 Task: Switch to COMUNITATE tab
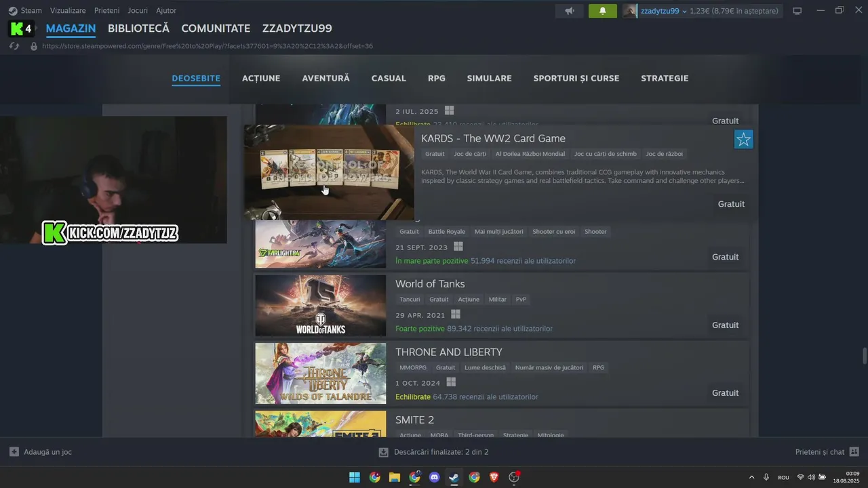(x=216, y=28)
